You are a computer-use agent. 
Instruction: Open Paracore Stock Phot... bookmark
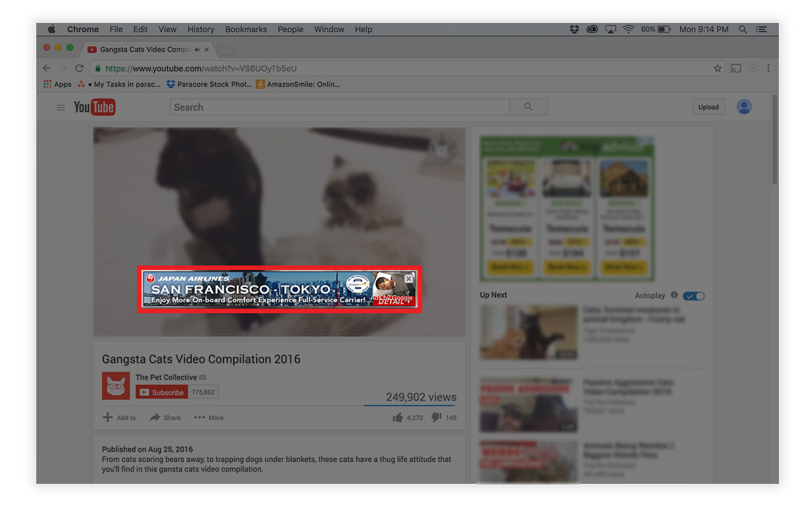click(209, 84)
